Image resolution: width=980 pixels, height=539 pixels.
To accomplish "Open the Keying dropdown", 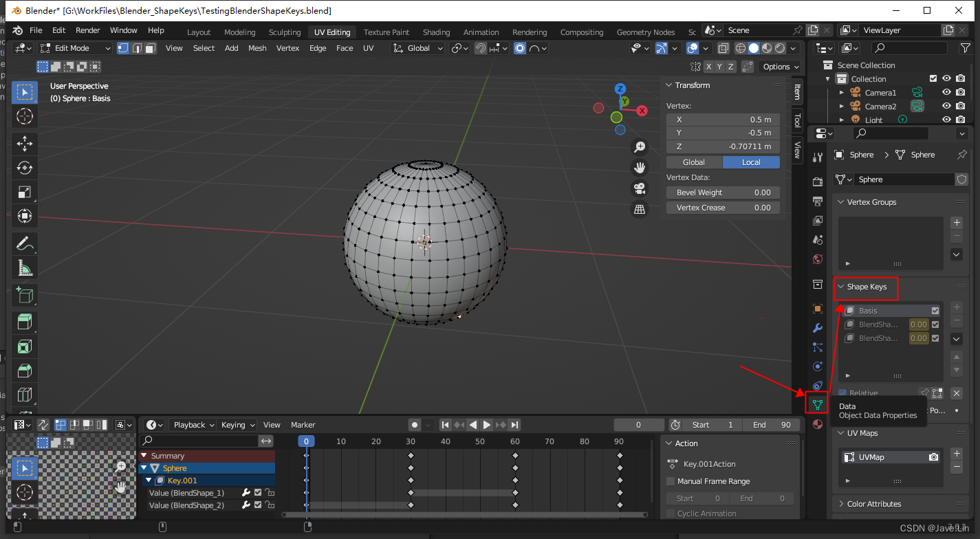I will (238, 425).
